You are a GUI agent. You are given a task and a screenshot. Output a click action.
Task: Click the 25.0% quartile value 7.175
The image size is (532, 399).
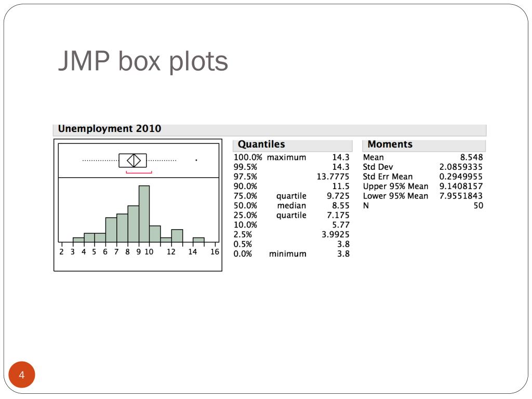pyautogui.click(x=338, y=215)
